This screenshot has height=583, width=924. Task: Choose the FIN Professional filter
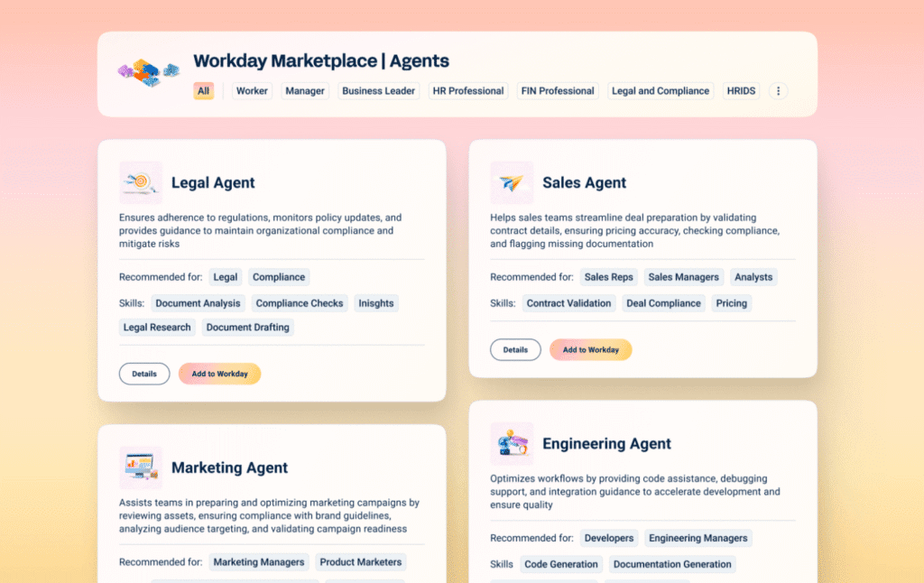pos(558,91)
